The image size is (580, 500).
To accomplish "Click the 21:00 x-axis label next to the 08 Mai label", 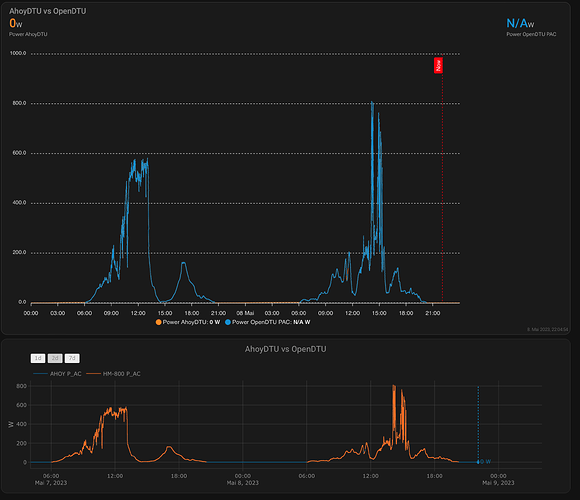I will click(218, 313).
